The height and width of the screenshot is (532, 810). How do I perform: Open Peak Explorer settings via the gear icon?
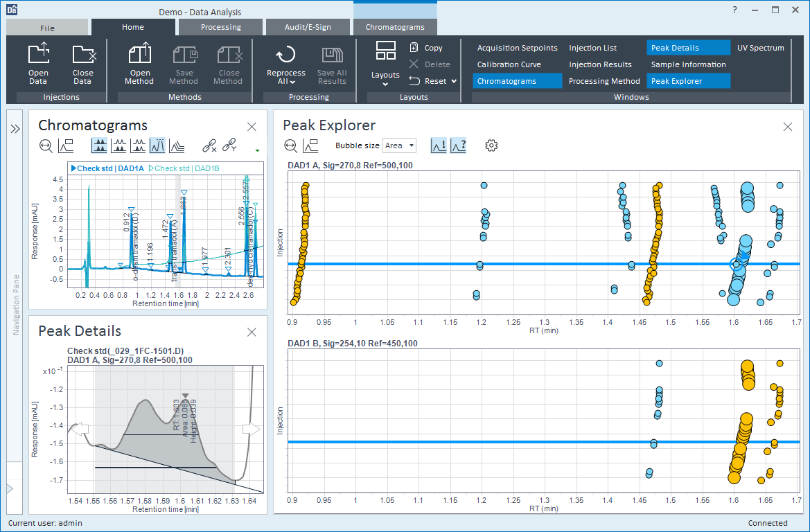tap(492, 145)
